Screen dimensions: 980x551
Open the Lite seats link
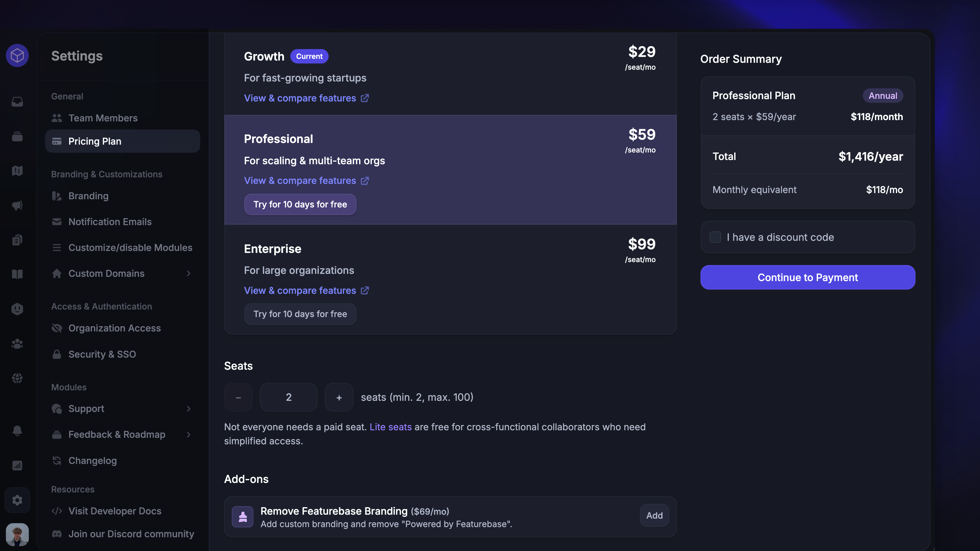coord(390,427)
